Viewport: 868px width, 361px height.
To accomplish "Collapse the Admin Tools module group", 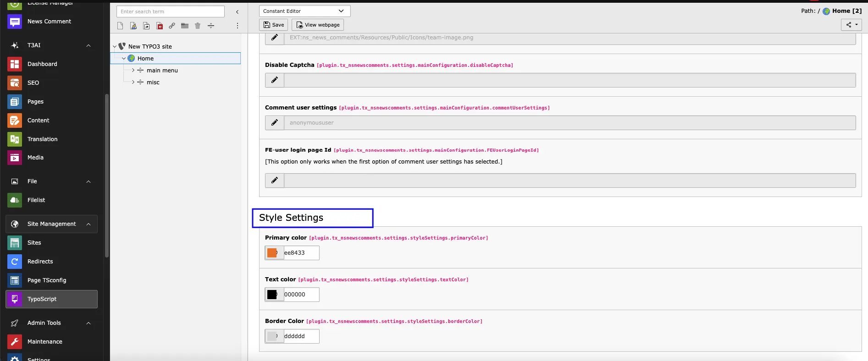I will pos(88,323).
